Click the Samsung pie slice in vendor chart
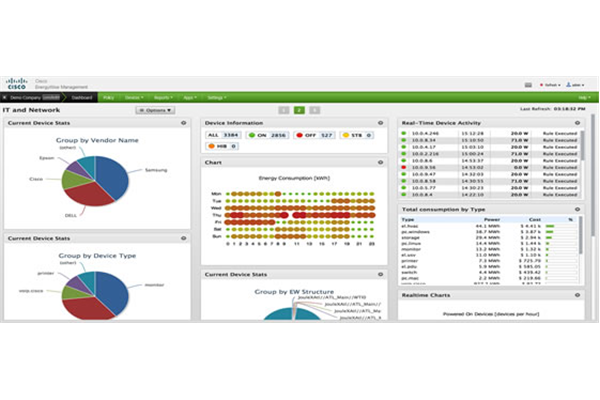The height and width of the screenshot is (400, 600). point(112,175)
